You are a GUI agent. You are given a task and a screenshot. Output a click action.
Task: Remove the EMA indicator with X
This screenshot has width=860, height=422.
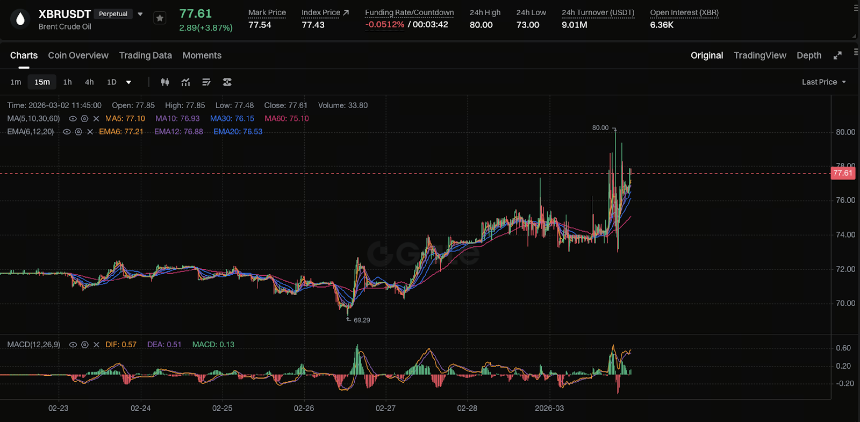tap(90, 132)
